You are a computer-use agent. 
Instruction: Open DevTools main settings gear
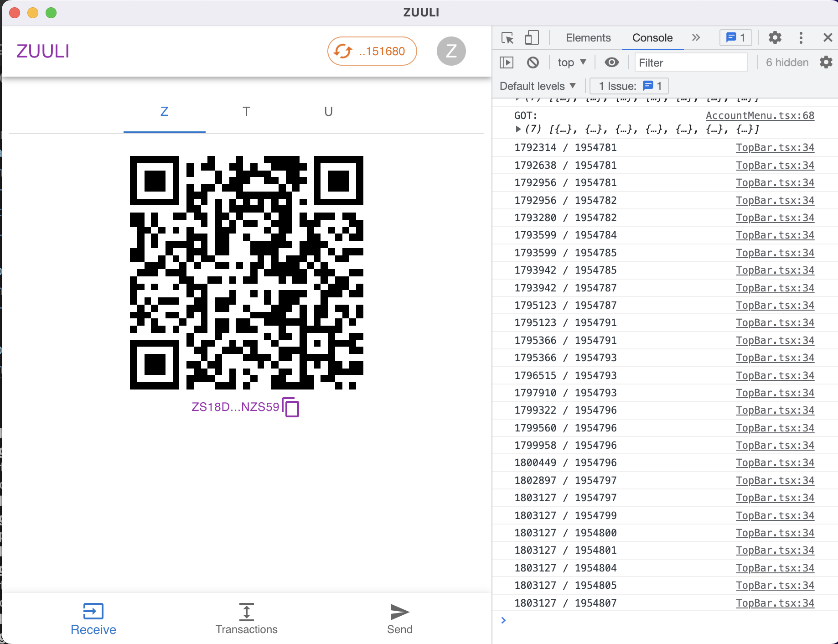click(775, 38)
